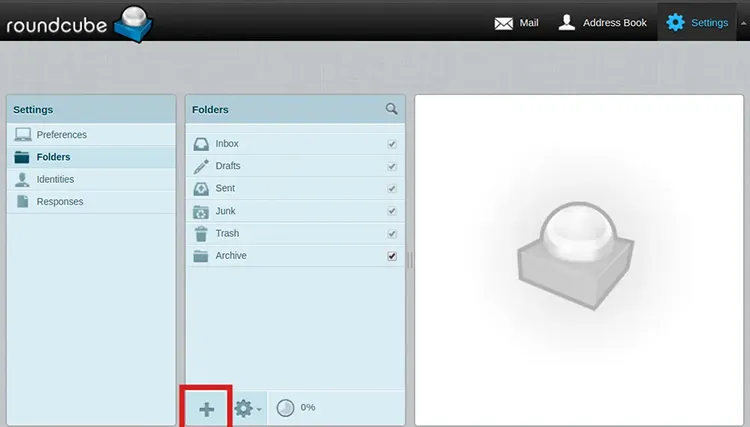Click the Inbox tray icon
This screenshot has width=750, height=427.
201,144
